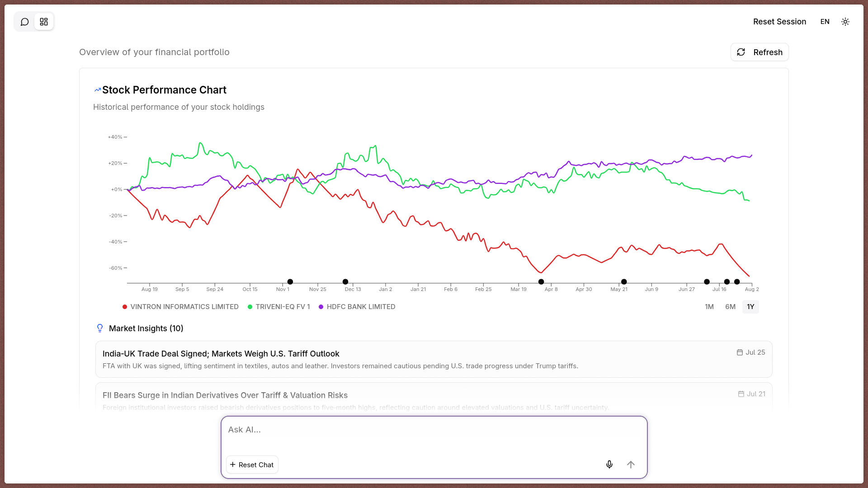This screenshot has width=868, height=488.
Task: Select the 6M time range
Action: click(x=730, y=307)
